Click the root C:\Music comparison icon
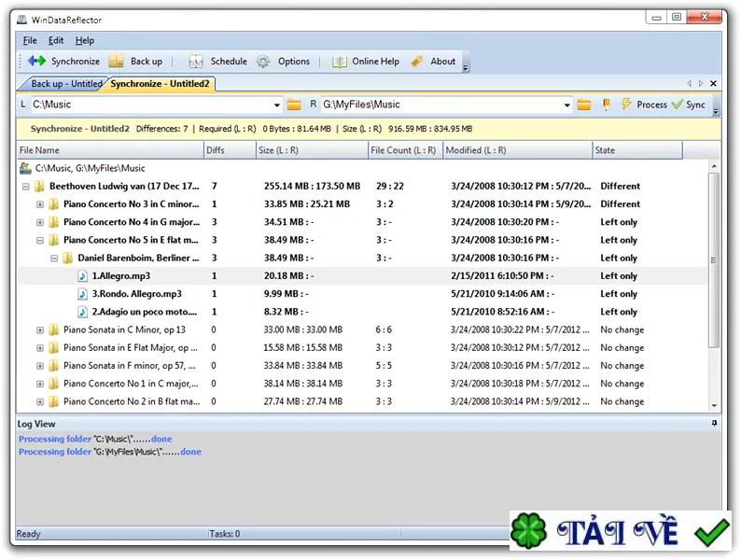The image size is (741, 560). tap(25, 168)
